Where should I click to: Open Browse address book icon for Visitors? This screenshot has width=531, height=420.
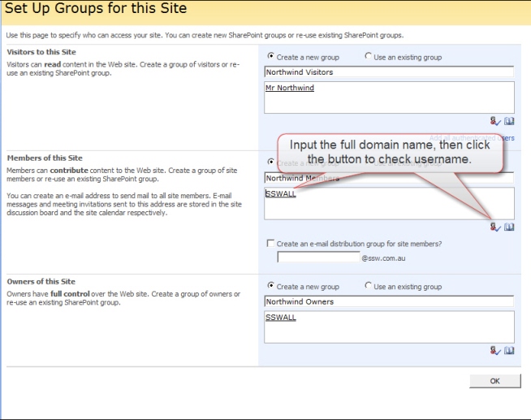point(509,121)
